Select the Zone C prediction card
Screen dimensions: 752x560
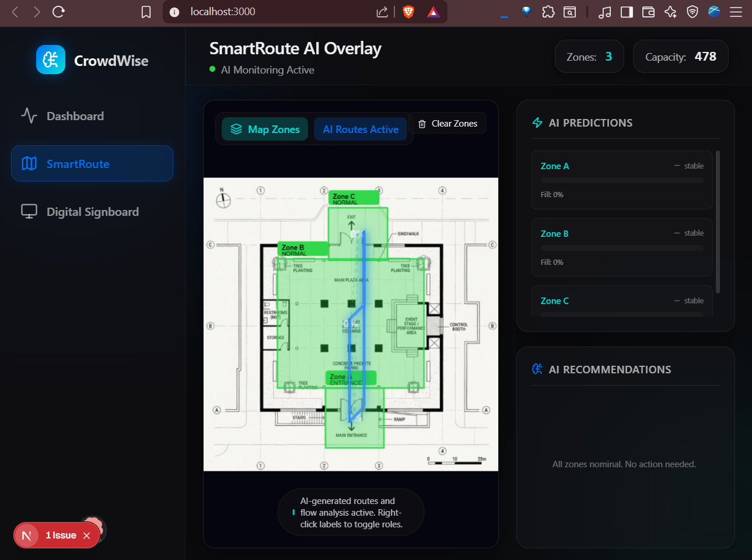(622, 301)
